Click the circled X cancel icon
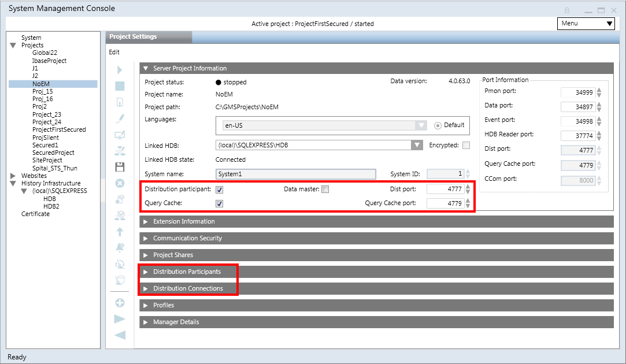 [x=120, y=183]
